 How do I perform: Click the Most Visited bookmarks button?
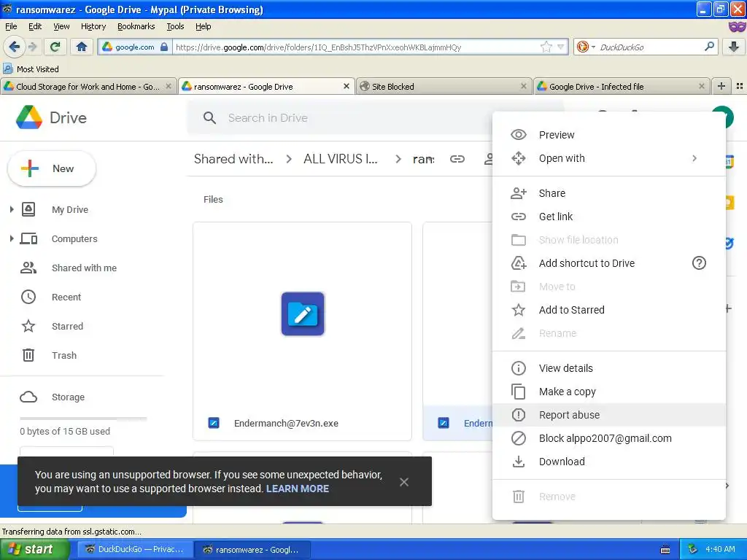[31, 69]
